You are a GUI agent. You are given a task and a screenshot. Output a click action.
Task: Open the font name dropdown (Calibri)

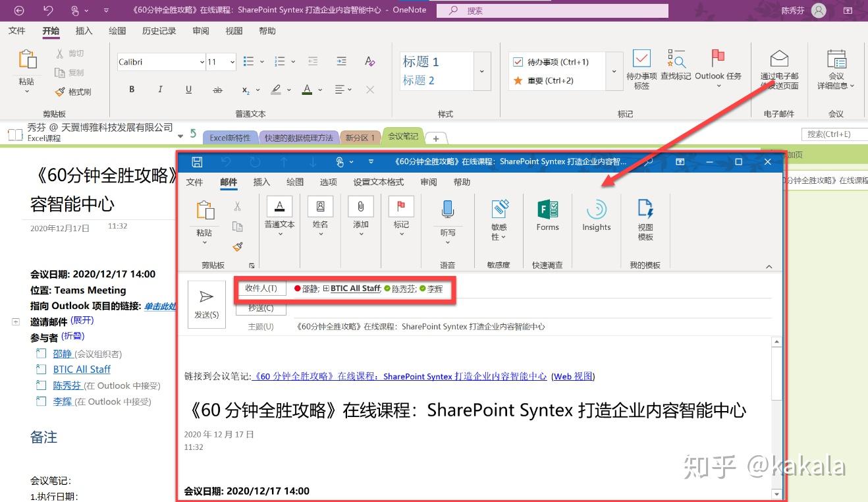(x=202, y=62)
